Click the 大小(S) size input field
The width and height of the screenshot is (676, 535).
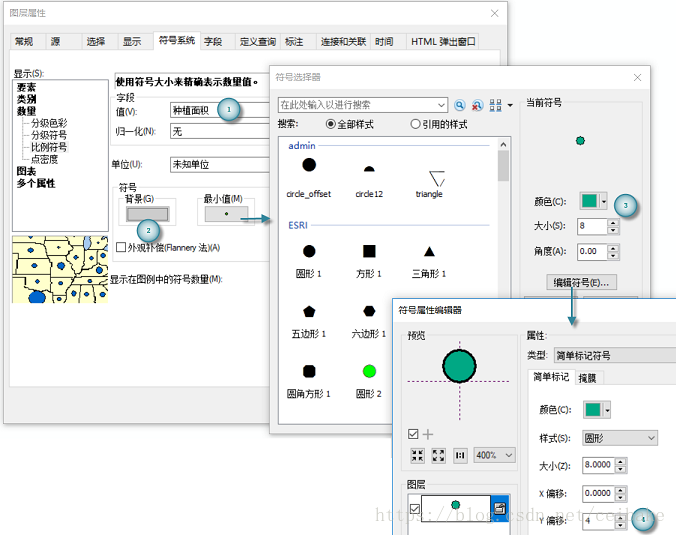tap(592, 226)
